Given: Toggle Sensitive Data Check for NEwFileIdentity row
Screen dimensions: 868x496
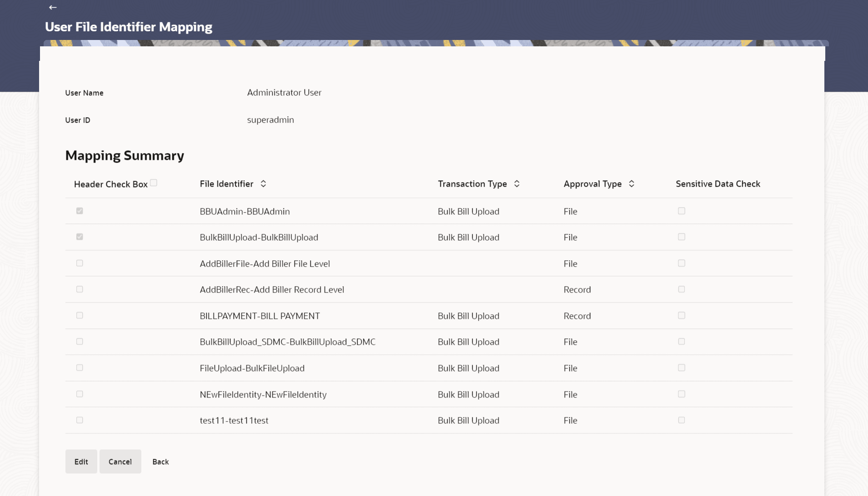Looking at the screenshot, I should tap(681, 394).
